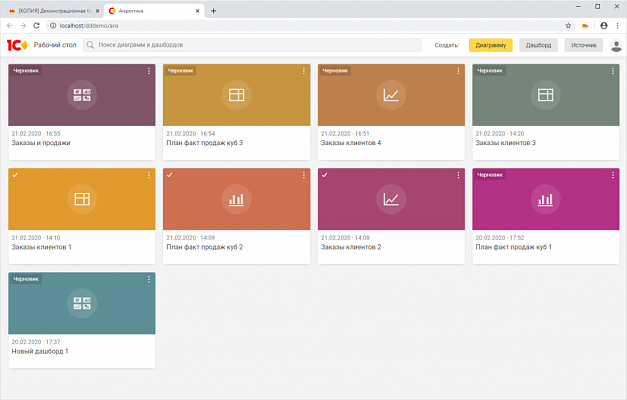The height and width of the screenshot is (400, 627).
Task: Click bar chart icon on План факт продаж куб 2
Action: tap(236, 199)
